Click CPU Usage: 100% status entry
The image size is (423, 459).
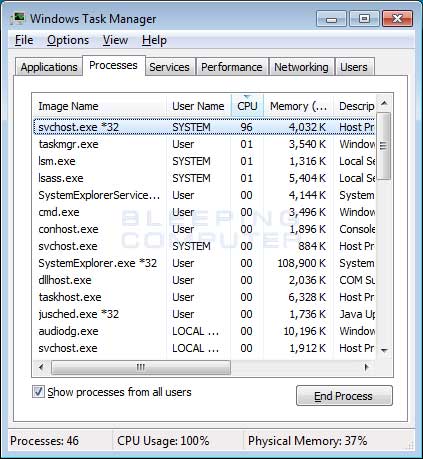[x=163, y=441]
